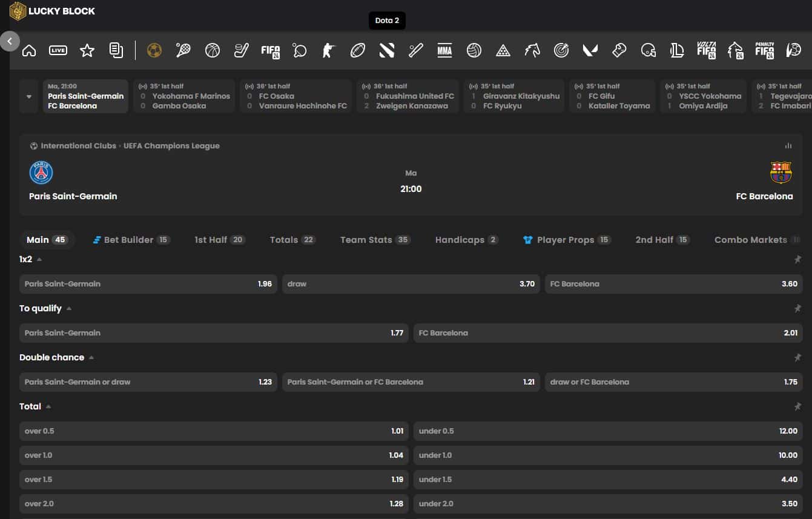
Task: Open YSCC Yokohama vs Omiya Ardija card
Action: [704, 96]
